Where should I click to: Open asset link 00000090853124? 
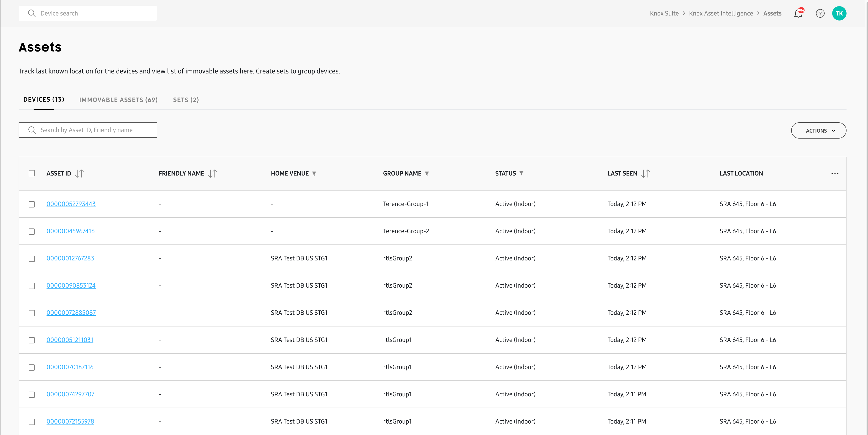coord(71,285)
